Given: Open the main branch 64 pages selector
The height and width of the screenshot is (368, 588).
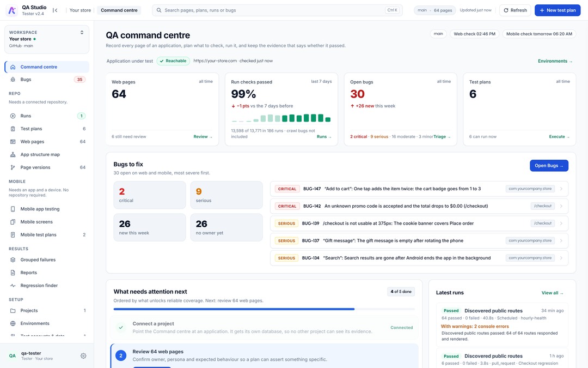Looking at the screenshot, I should pos(434,10).
